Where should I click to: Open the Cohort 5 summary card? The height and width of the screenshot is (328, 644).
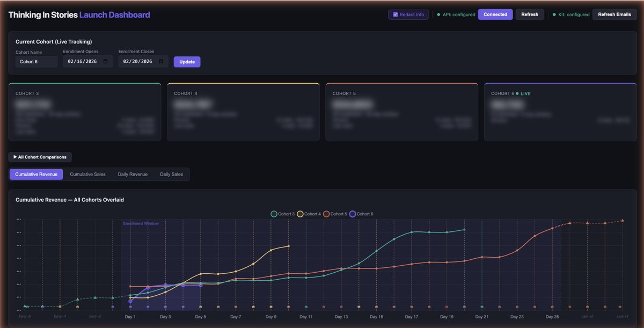click(402, 112)
